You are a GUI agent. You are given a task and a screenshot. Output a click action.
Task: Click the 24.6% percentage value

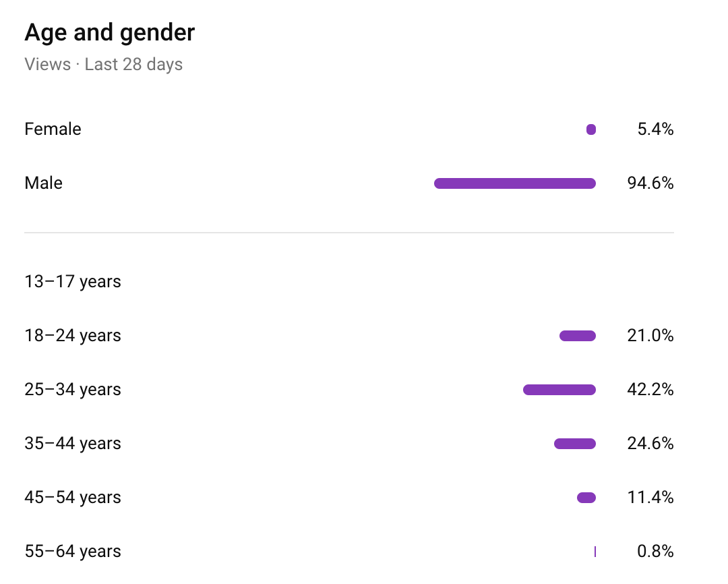[650, 443]
